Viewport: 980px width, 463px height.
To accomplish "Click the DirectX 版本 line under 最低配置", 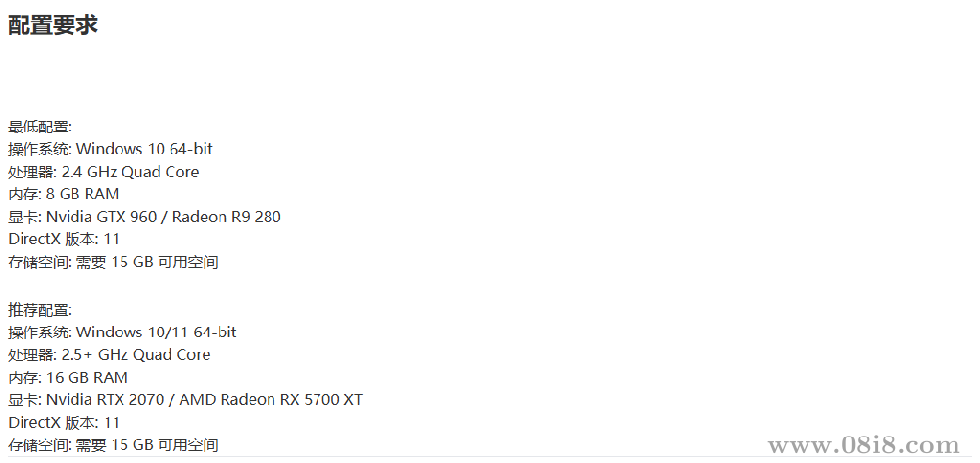I will click(64, 239).
